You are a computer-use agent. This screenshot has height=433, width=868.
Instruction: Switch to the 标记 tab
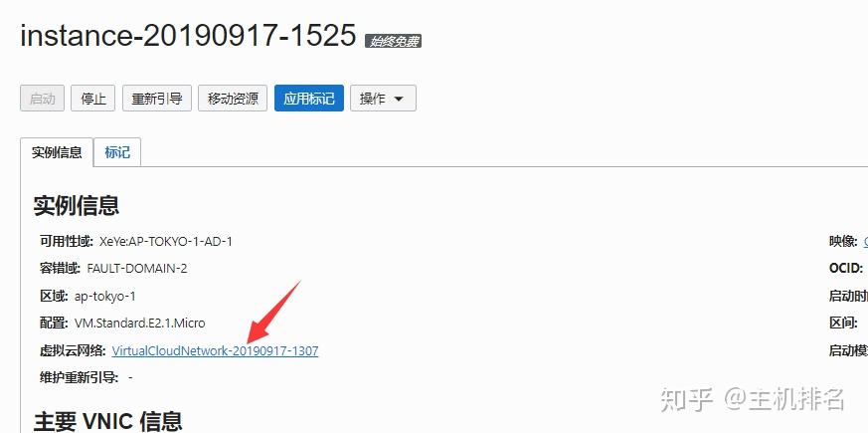point(117,152)
